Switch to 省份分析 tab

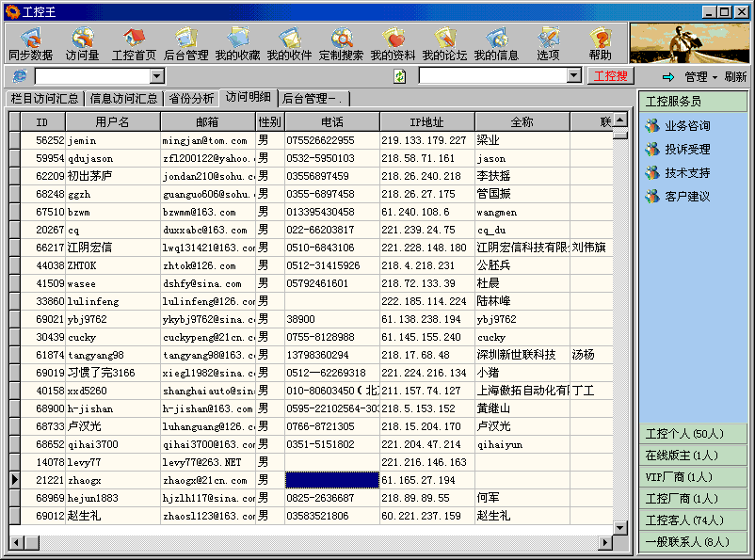191,98
